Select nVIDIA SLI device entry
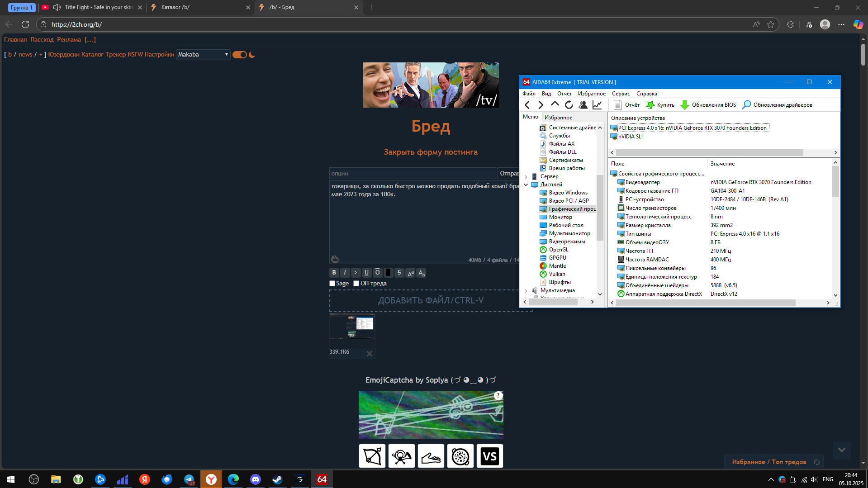The image size is (868, 488). click(x=630, y=137)
